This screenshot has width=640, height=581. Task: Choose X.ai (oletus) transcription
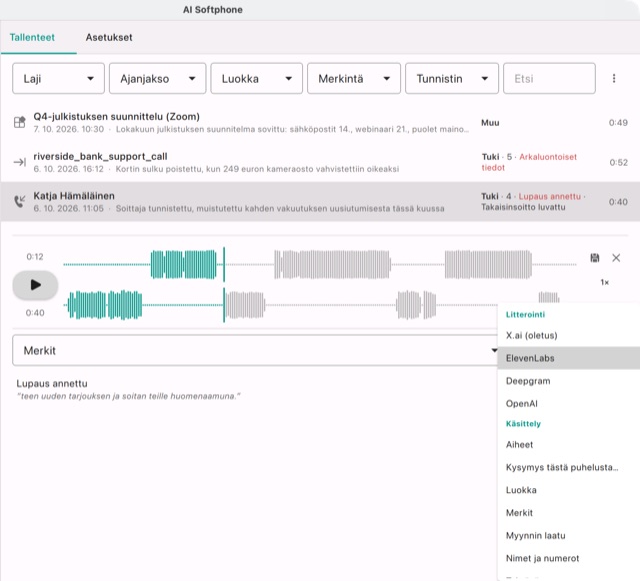(569, 336)
